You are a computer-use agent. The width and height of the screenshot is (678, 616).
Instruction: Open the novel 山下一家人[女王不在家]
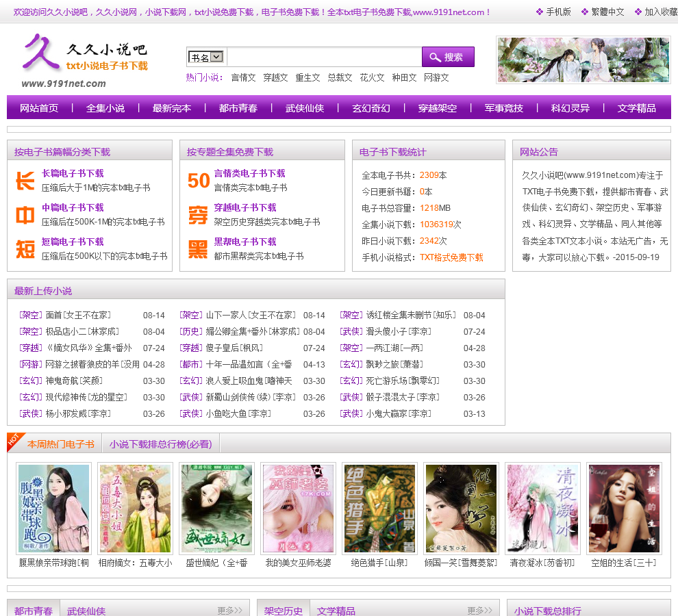point(251,315)
